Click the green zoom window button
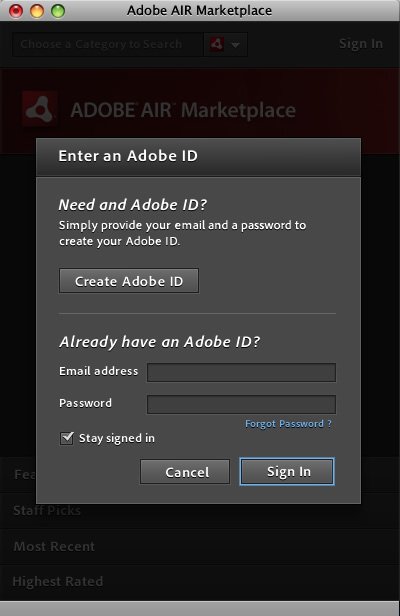 point(58,11)
